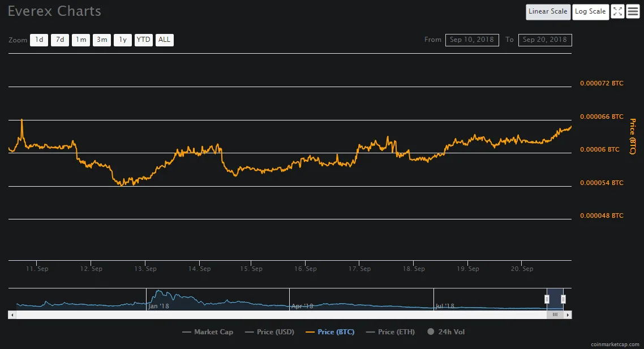
Task: Click the 0.000066 BTC axis label
Action: 602,117
